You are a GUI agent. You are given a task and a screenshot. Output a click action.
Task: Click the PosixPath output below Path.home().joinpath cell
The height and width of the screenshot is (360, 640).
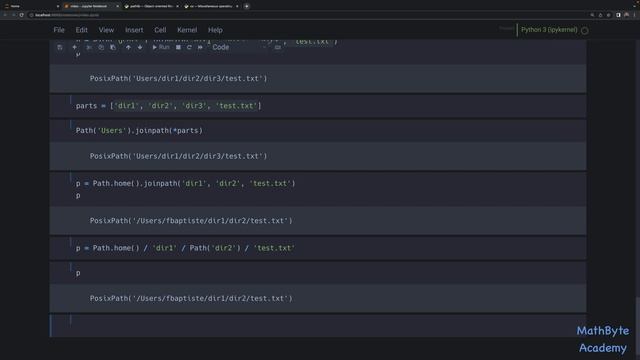(x=191, y=221)
